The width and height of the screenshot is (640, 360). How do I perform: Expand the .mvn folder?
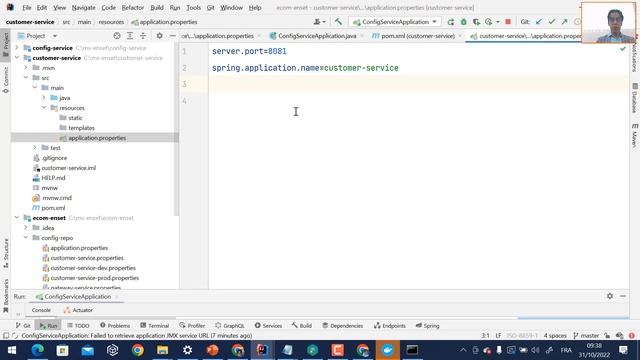pos(26,68)
